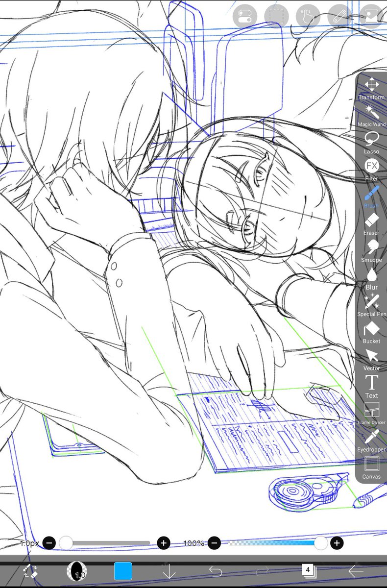Select the Eraser tool

pos(371,224)
